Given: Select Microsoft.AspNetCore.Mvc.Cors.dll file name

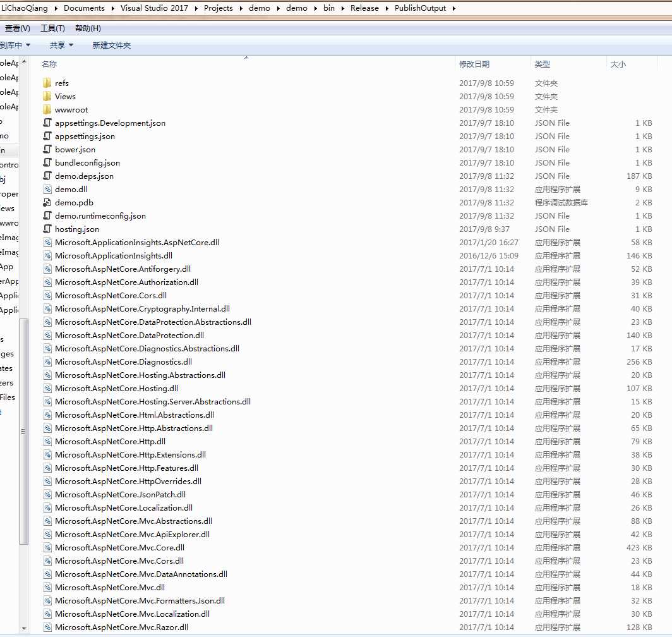Looking at the screenshot, I should click(119, 561).
